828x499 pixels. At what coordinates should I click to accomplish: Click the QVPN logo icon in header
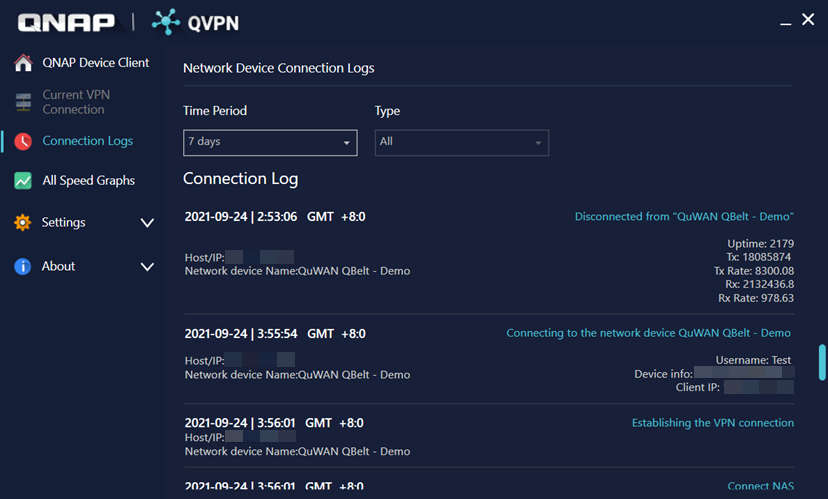click(x=166, y=22)
